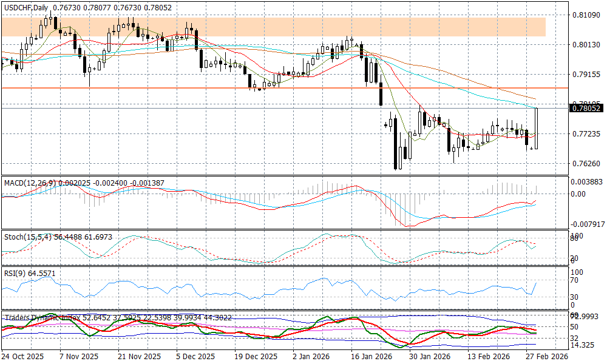Pick the 27 Feb 2026 date label
The width and height of the screenshot is (607, 364).
tap(546, 357)
